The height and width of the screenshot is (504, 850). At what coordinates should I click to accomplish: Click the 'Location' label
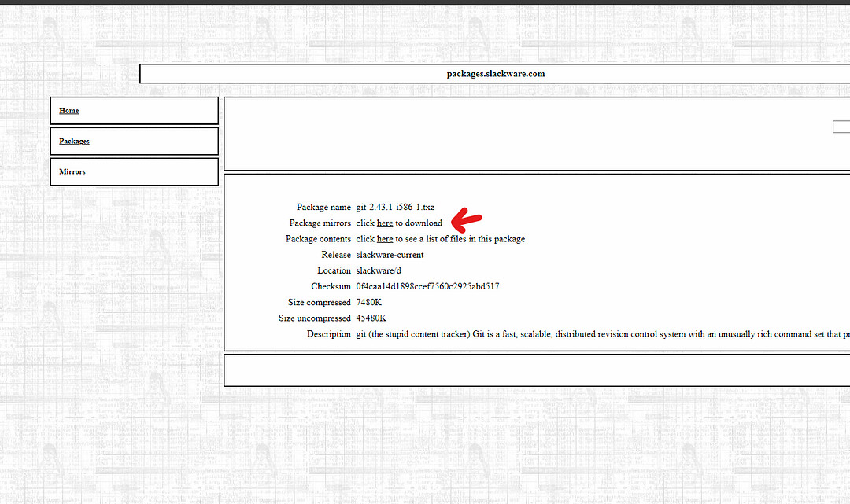tap(334, 270)
